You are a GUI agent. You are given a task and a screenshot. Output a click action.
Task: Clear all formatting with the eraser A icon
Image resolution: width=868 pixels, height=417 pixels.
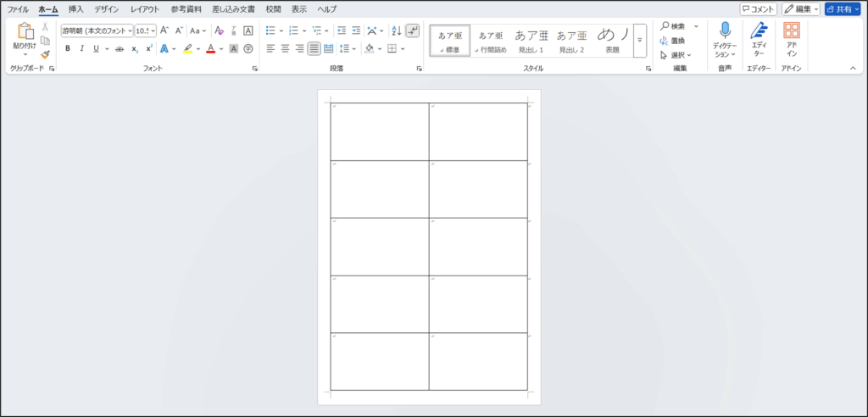click(x=220, y=31)
